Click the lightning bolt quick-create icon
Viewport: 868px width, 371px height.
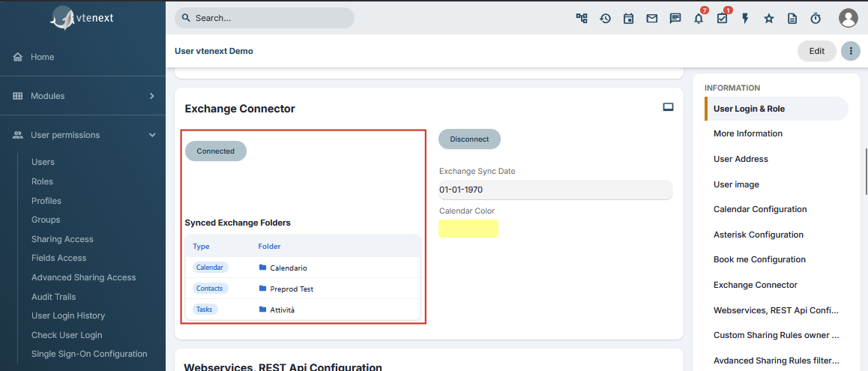[745, 18]
